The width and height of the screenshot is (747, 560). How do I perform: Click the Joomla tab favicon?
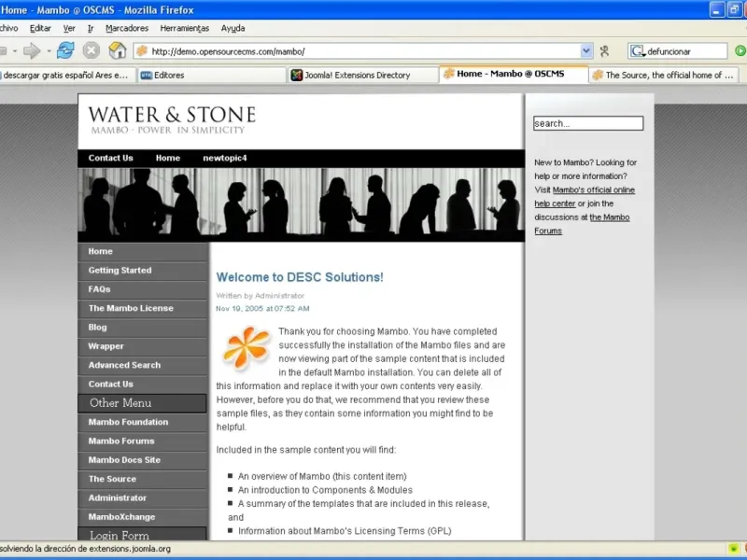pyautogui.click(x=297, y=75)
